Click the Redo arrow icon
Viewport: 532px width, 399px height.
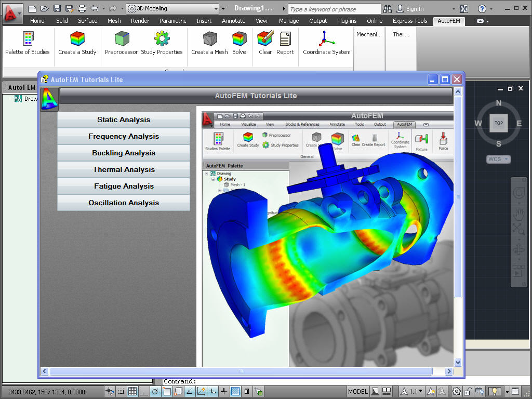tap(113, 9)
